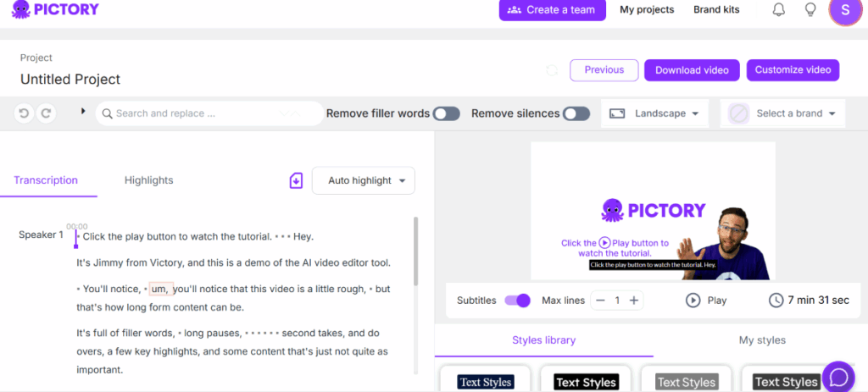The image size is (868, 392).
Task: Open the lightbulb tips icon
Action: (810, 9)
